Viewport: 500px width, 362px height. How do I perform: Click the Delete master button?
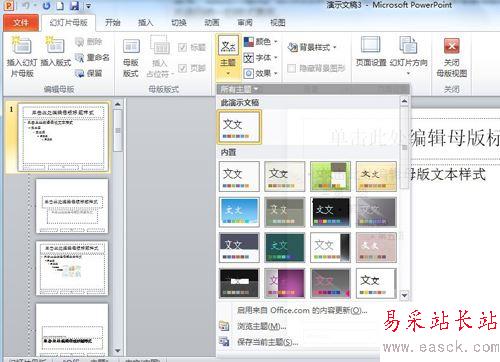tap(89, 42)
